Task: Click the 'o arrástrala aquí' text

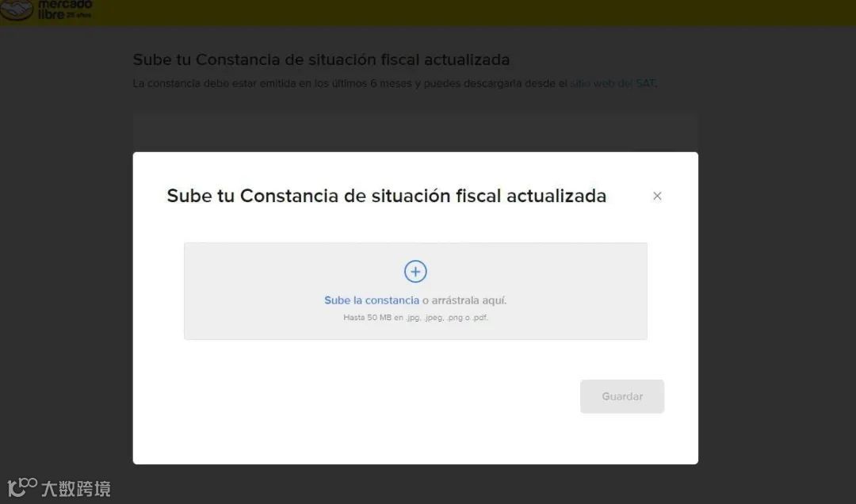Action: tap(464, 300)
